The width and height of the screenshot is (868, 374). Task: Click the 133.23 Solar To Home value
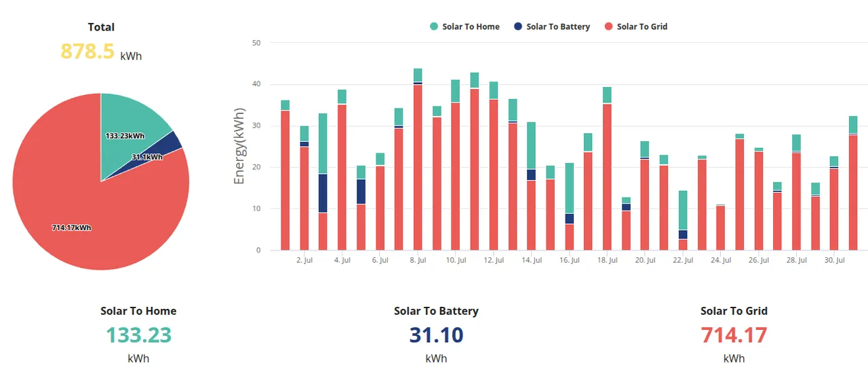click(x=138, y=335)
